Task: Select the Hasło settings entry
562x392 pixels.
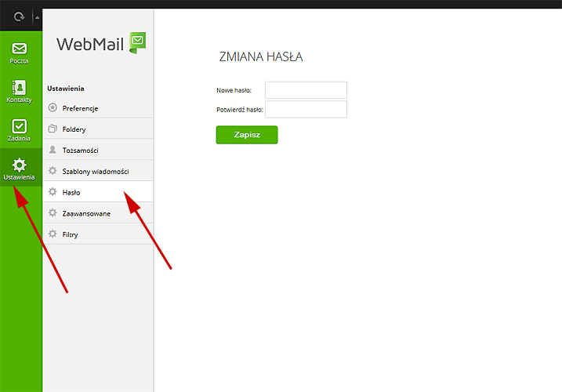Action: point(98,192)
